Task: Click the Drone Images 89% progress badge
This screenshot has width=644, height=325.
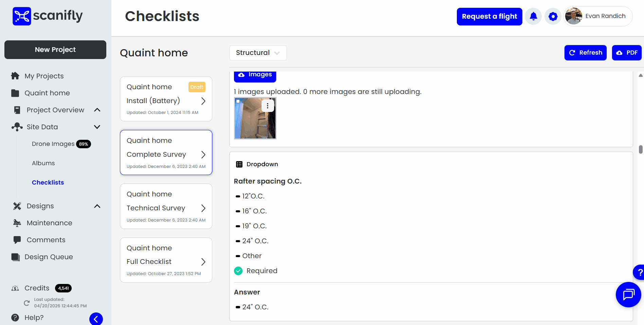Action: pos(84,144)
